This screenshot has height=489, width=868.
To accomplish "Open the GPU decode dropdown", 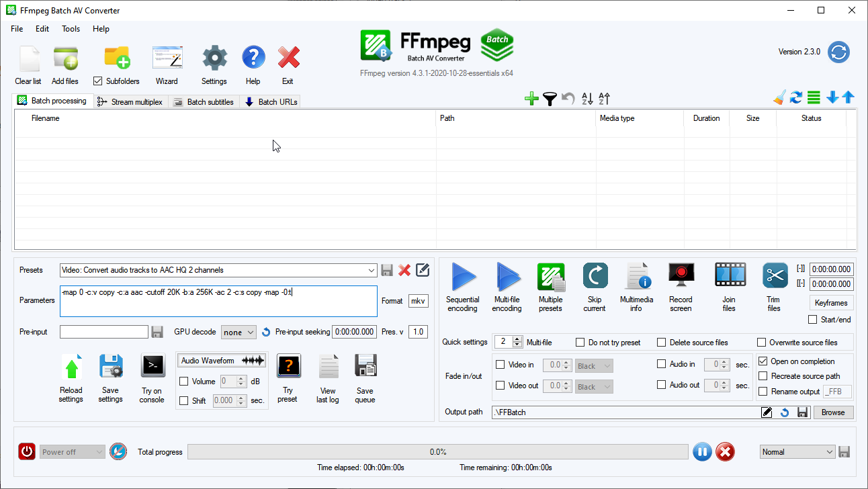I will pyautogui.click(x=238, y=332).
